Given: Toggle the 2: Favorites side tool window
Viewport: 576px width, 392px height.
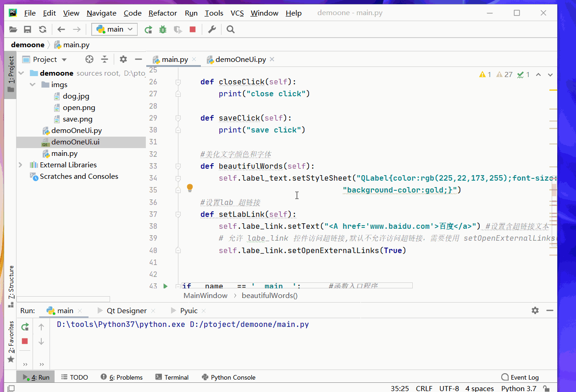Looking at the screenshot, I should 11,342.
